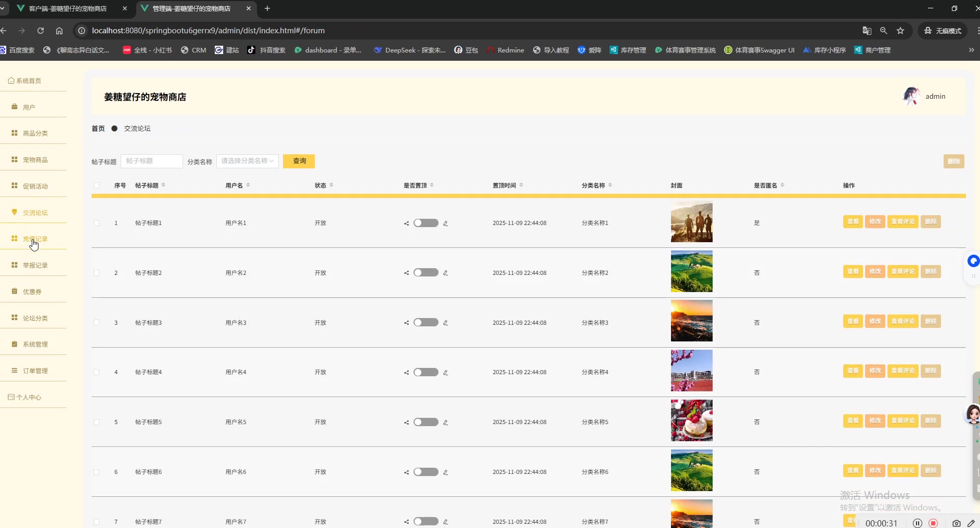Click the home icon in browser toolbar
This screenshot has height=528, width=980.
(59, 31)
